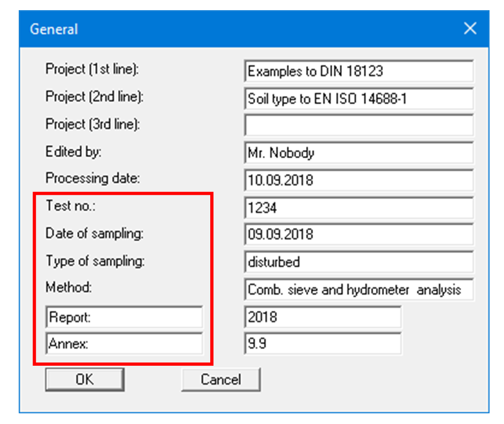Focus the 'Mr. Nobody' Edited by field
Image resolution: width=504 pixels, height=424 pixels.
(358, 153)
